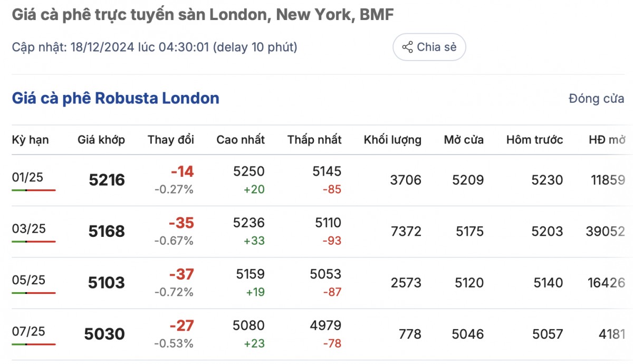Click the Thấp nhất column header

314,140
